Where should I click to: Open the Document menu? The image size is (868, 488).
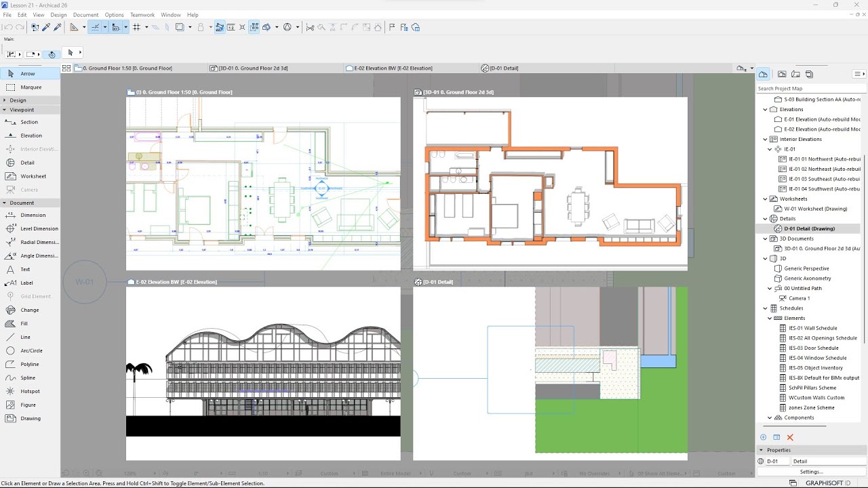click(85, 15)
